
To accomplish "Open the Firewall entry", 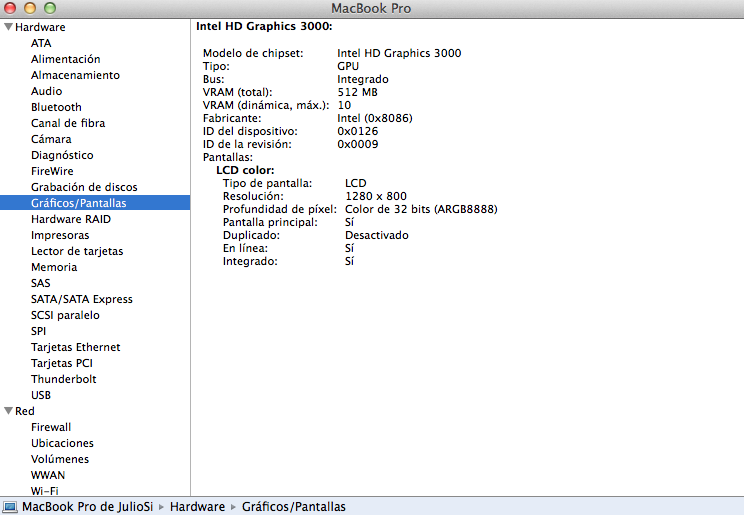I will click(51, 427).
